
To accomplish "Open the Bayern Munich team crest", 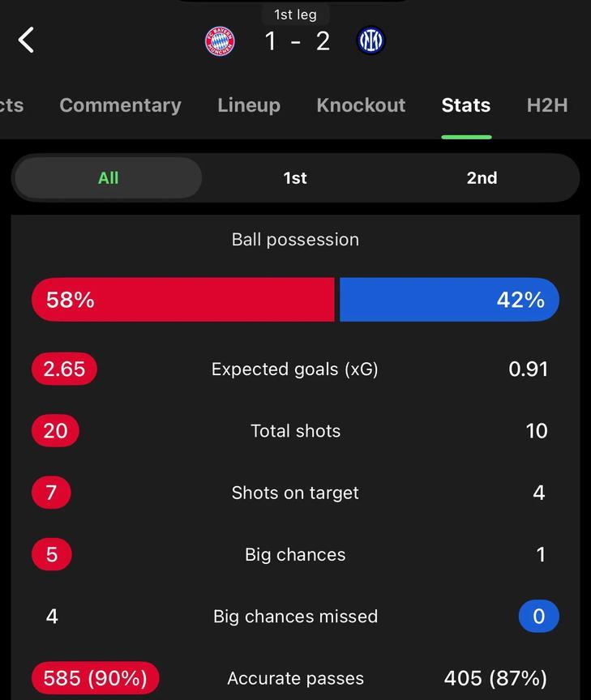I will pos(220,41).
